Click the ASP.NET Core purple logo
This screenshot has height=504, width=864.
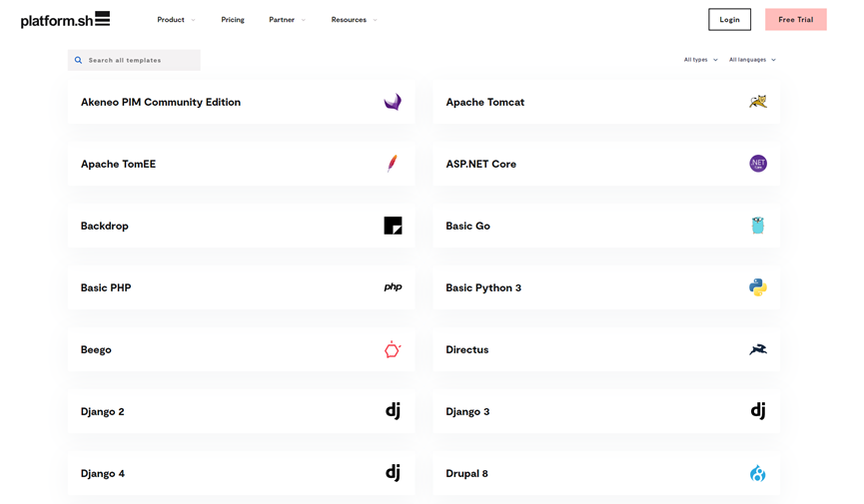pos(758,164)
